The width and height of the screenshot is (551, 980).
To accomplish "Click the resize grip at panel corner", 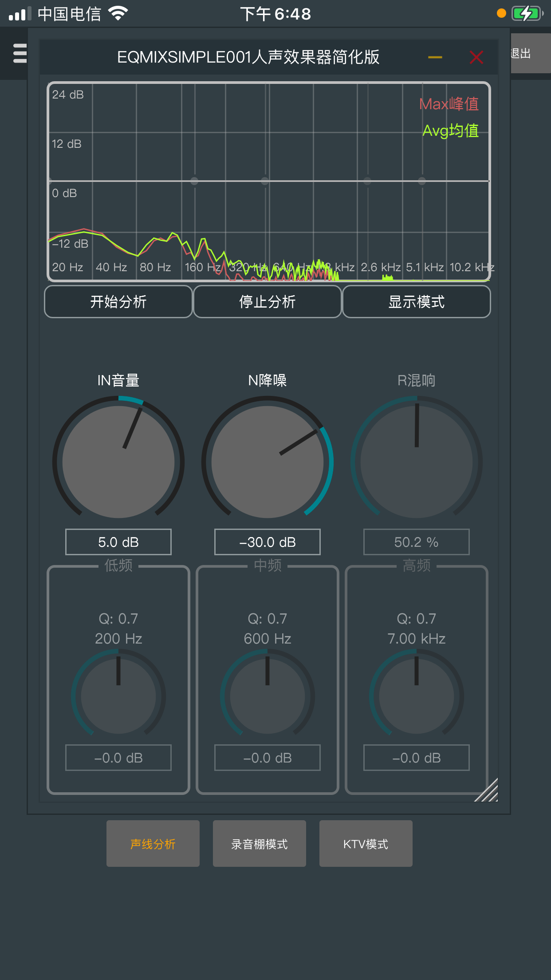I will [x=488, y=792].
